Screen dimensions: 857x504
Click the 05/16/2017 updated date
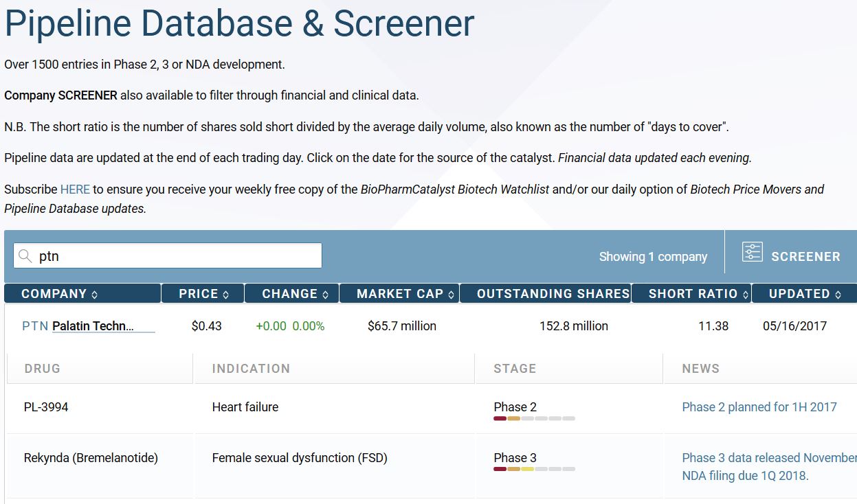tap(794, 326)
